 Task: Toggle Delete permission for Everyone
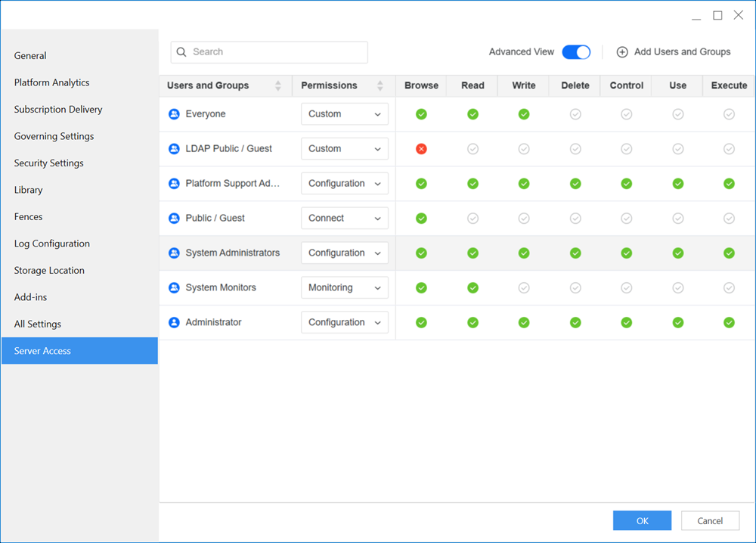click(575, 114)
